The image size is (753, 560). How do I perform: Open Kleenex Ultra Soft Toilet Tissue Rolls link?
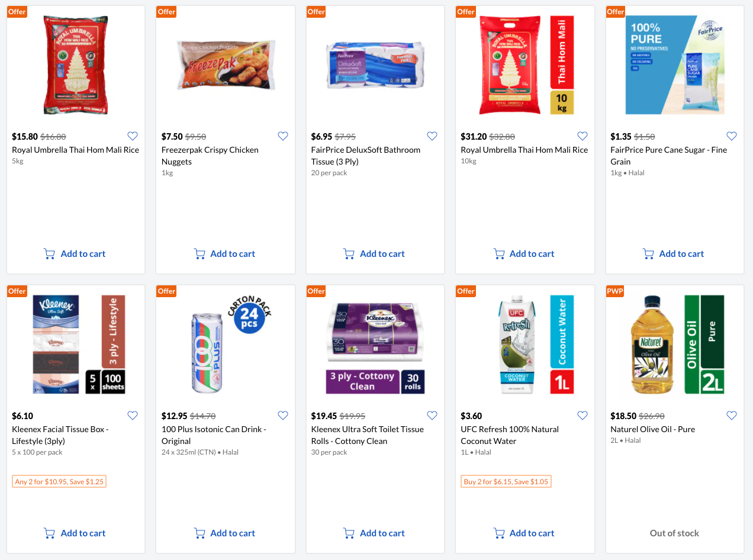pos(367,435)
